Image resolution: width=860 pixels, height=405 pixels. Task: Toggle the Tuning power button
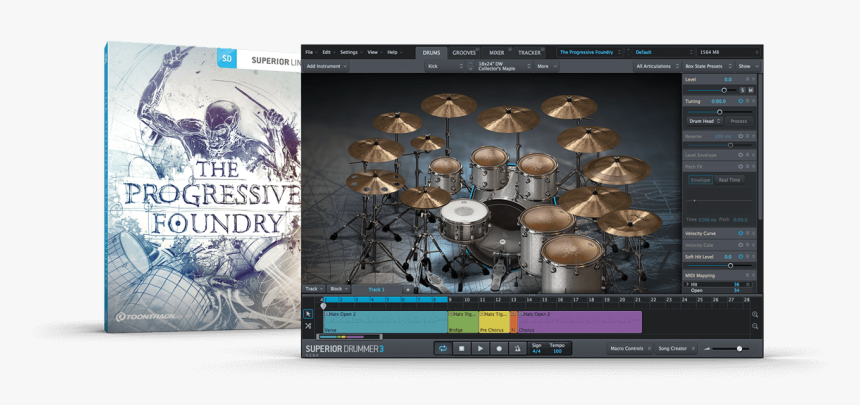click(x=741, y=101)
